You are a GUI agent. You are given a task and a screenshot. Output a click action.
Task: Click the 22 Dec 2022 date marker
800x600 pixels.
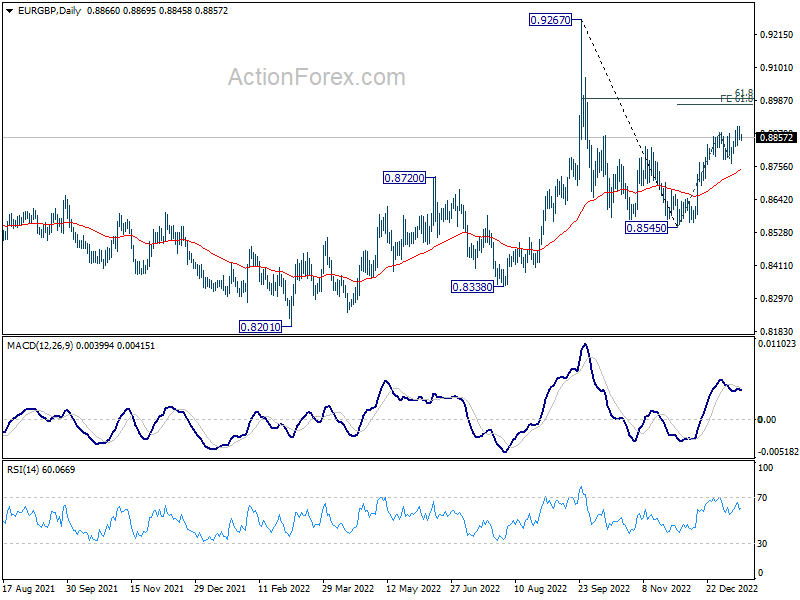(x=732, y=589)
